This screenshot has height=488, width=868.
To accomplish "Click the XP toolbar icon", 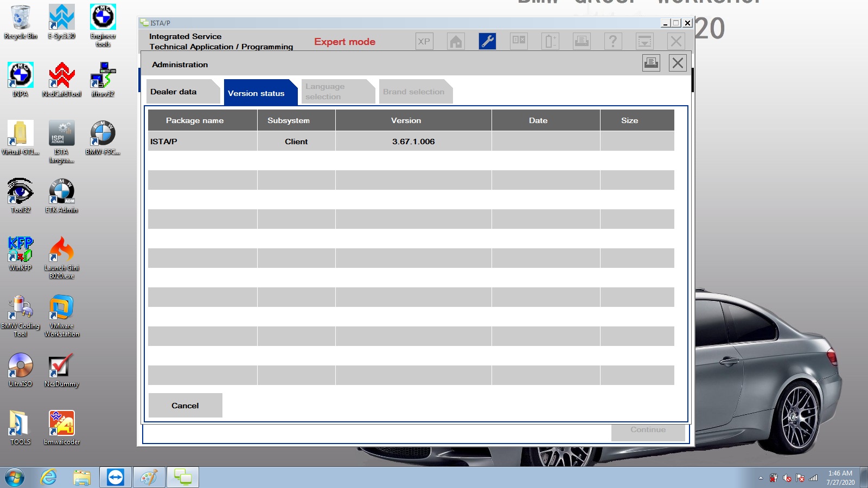I will [424, 41].
